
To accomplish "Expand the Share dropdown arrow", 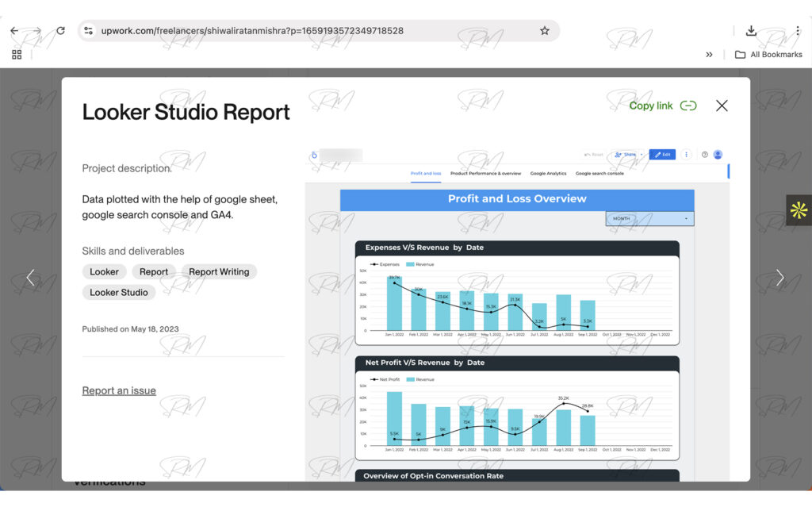I will [x=641, y=155].
